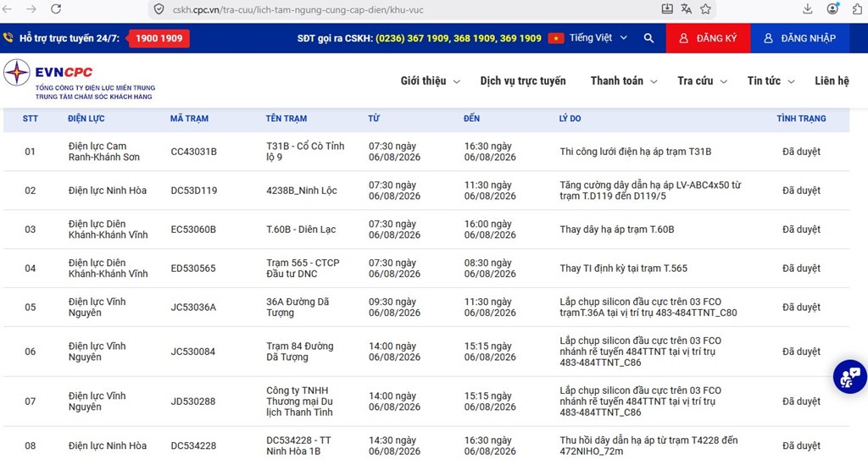Click the ĐẾN column header
The height and width of the screenshot is (460, 868).
(471, 119)
